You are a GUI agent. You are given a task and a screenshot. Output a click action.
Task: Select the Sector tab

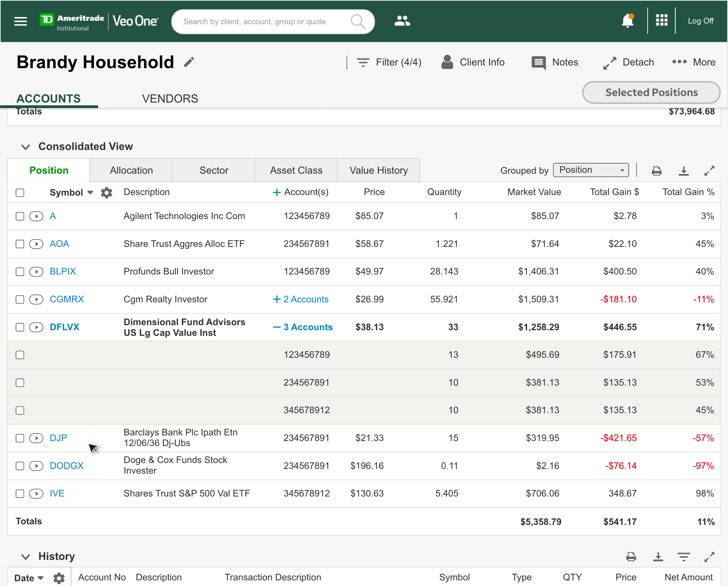[x=214, y=170]
